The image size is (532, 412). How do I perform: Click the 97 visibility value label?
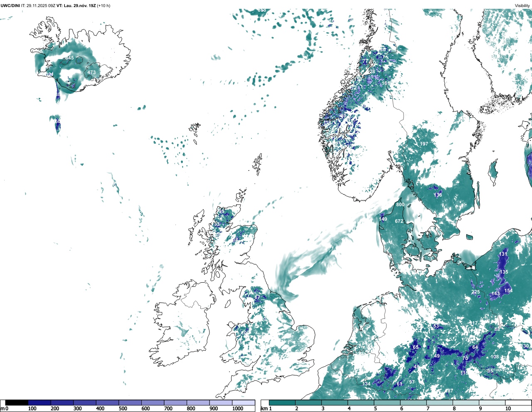point(412,382)
